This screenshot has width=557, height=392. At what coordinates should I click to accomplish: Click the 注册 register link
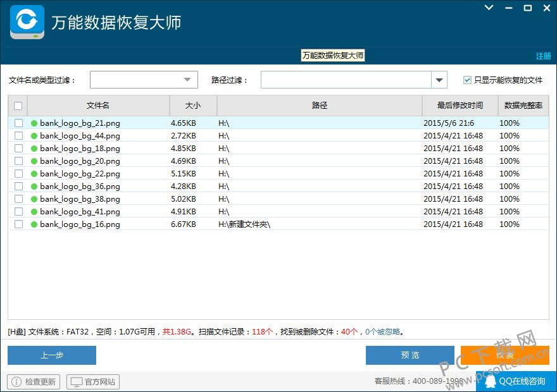(x=543, y=56)
